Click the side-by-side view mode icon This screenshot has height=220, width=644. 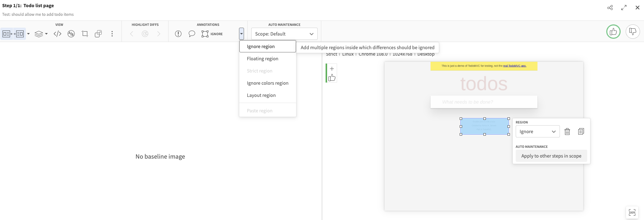13,34
